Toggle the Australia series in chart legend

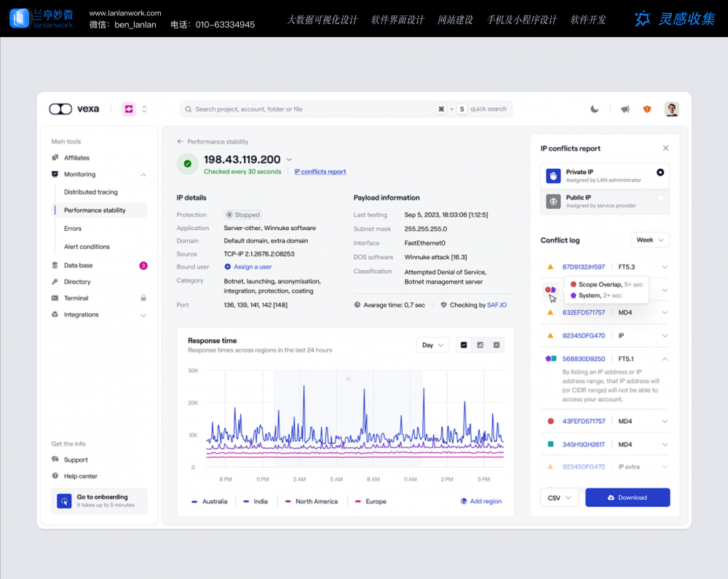210,502
